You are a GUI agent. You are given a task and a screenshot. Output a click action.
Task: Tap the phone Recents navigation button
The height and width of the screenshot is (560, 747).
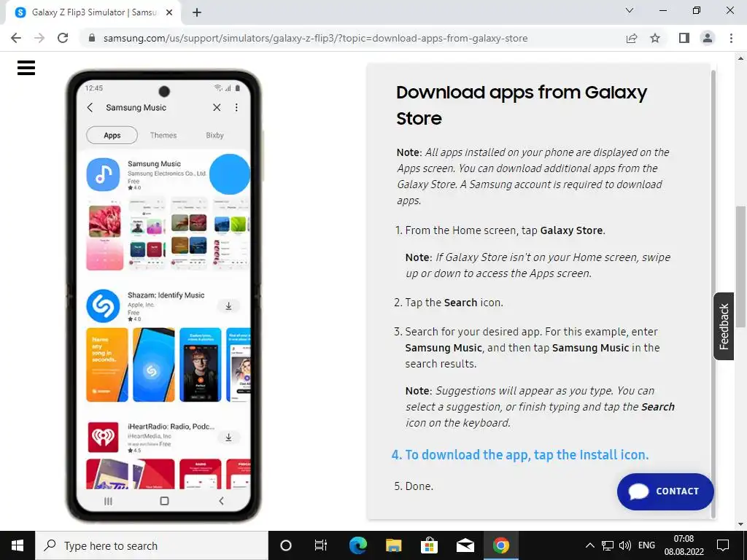point(108,501)
